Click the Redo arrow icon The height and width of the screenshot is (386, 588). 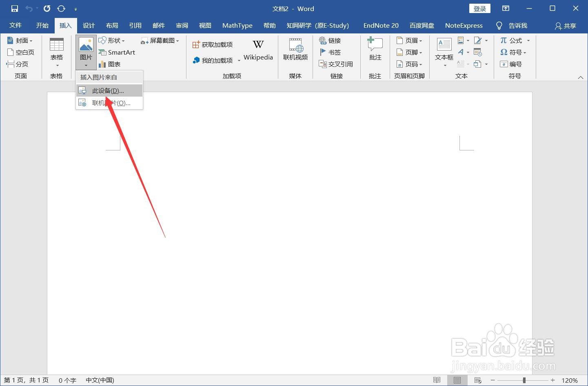[x=47, y=9]
